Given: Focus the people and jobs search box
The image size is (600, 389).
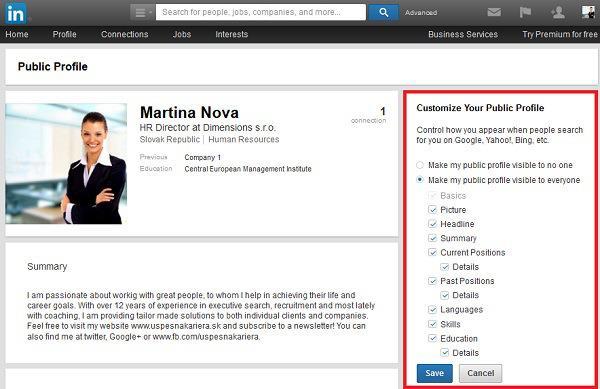Looking at the screenshot, I should pos(261,12).
